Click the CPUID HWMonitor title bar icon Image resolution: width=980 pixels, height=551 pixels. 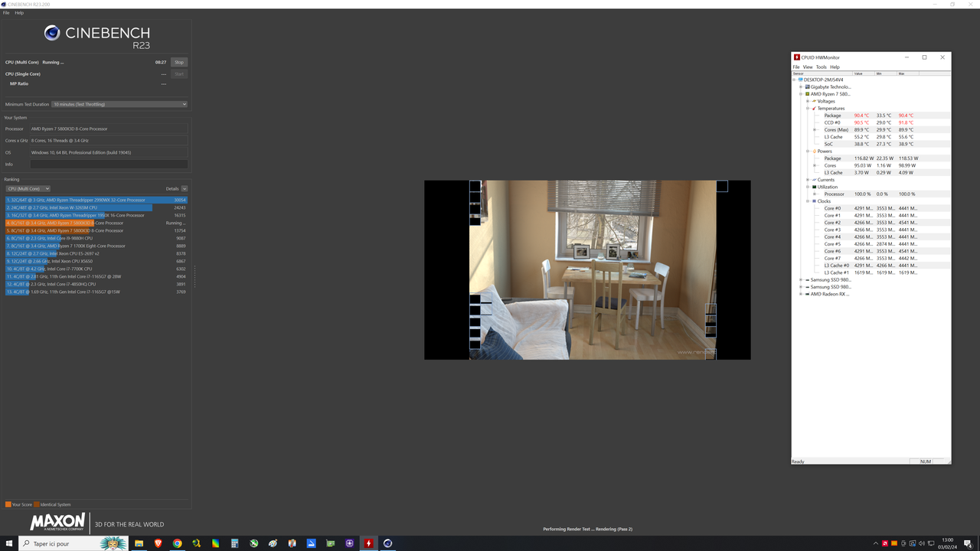797,57
